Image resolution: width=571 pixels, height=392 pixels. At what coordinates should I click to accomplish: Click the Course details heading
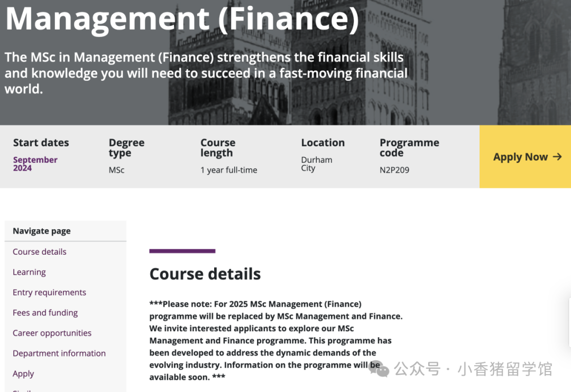pyautogui.click(x=205, y=274)
